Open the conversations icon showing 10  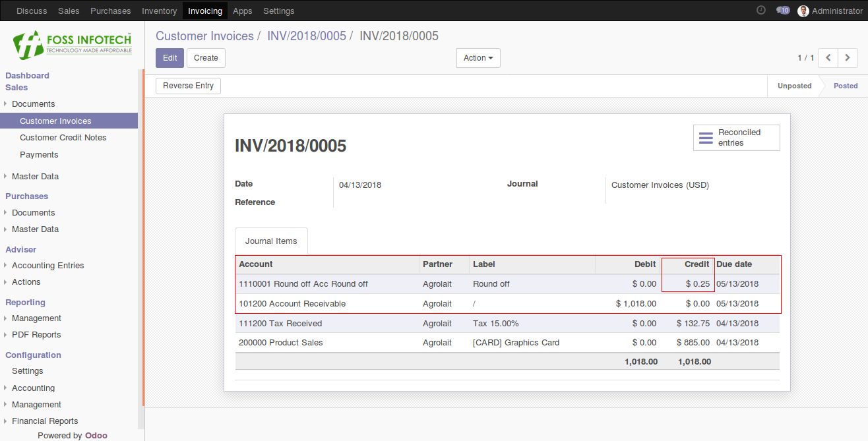pos(783,11)
